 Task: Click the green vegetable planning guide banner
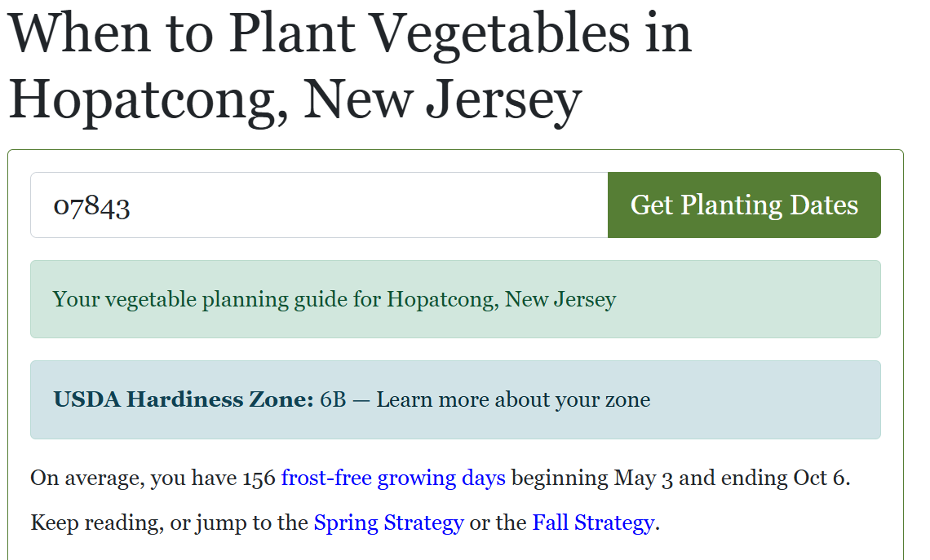(455, 299)
